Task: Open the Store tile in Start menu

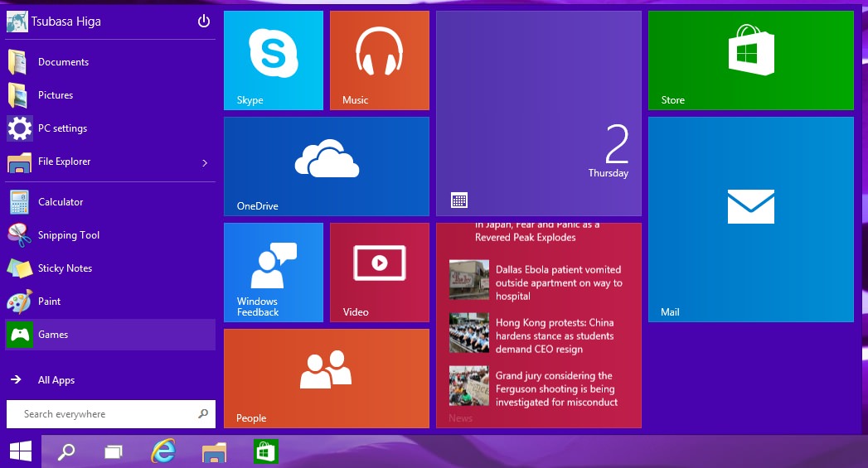Action: 750,60
